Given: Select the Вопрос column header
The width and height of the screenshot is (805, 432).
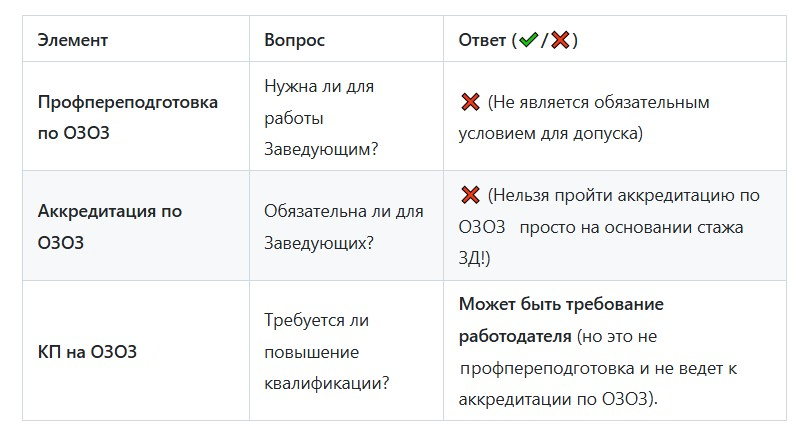Looking at the screenshot, I should (294, 41).
